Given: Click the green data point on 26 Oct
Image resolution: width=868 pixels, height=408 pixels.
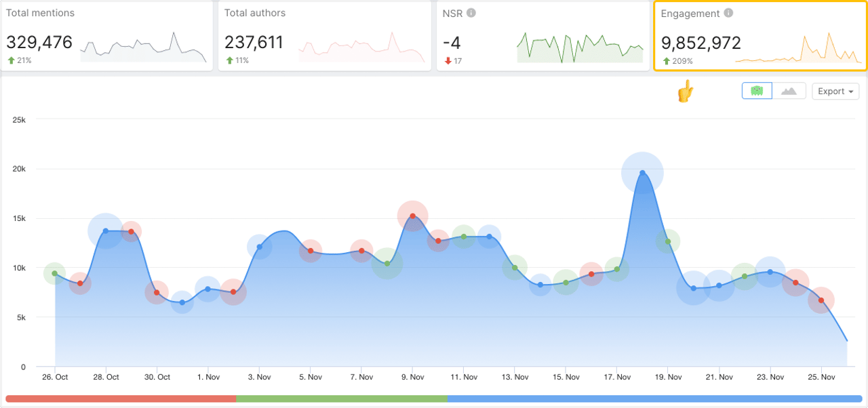Looking at the screenshot, I should pos(55,273).
